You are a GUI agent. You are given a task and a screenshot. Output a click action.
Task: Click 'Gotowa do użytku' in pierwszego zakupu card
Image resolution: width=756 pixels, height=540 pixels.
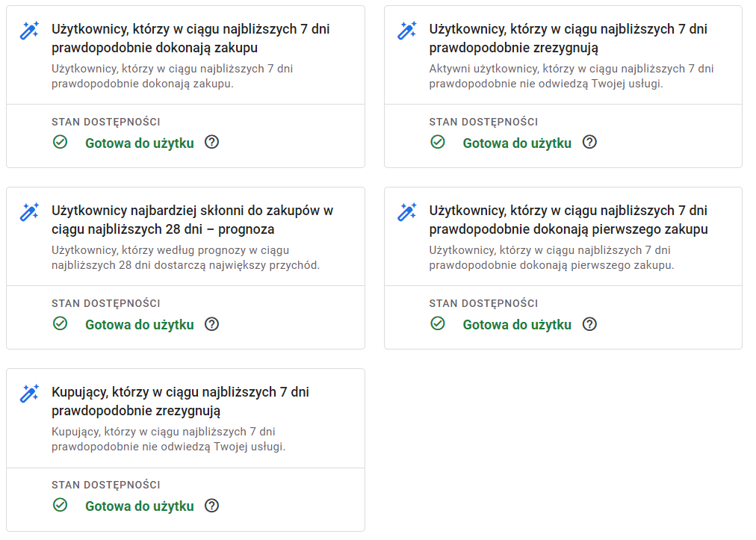[x=517, y=325]
